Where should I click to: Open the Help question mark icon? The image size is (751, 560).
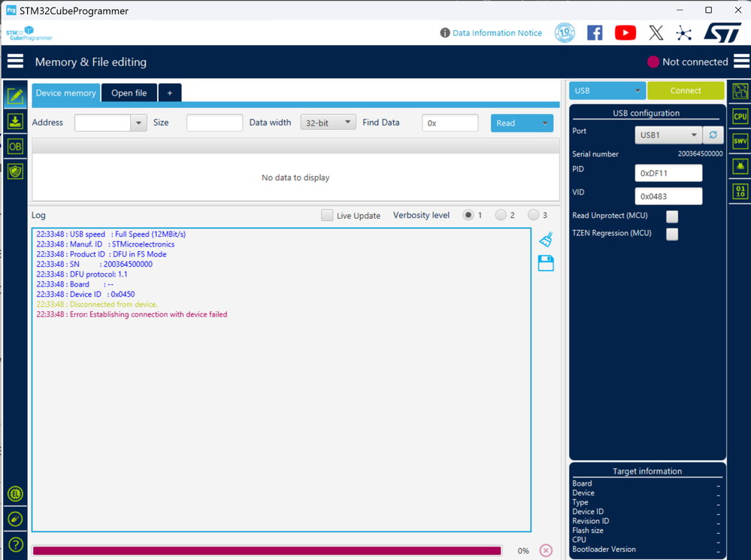coord(15,545)
